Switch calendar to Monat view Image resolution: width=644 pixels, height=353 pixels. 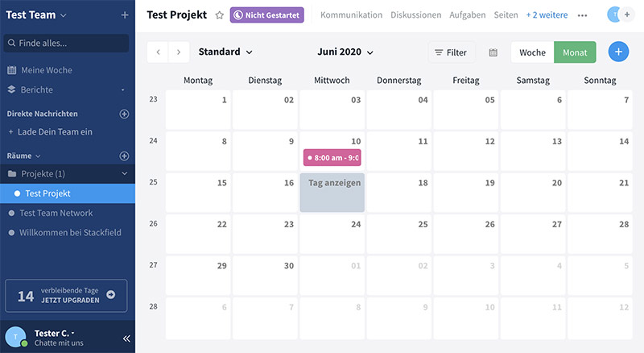tap(575, 52)
